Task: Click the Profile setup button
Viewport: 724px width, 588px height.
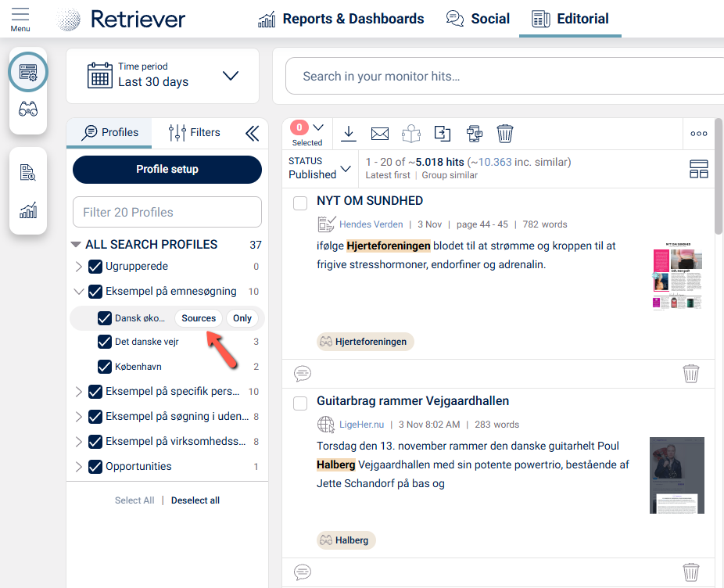Action: coord(167,170)
